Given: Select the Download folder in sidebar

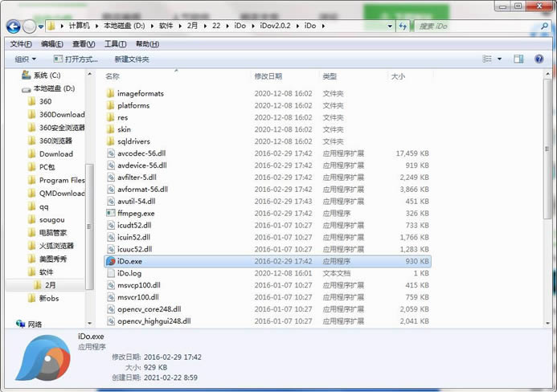Looking at the screenshot, I should point(51,154).
